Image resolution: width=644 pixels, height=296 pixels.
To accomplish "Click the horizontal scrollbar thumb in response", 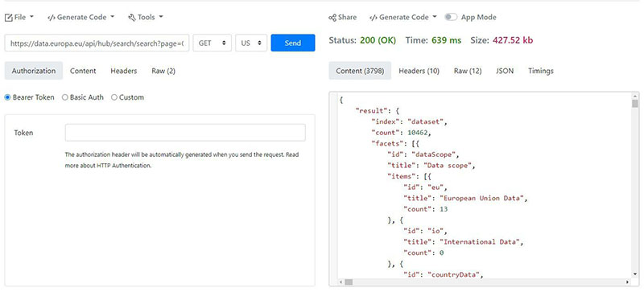I will click(x=349, y=282).
